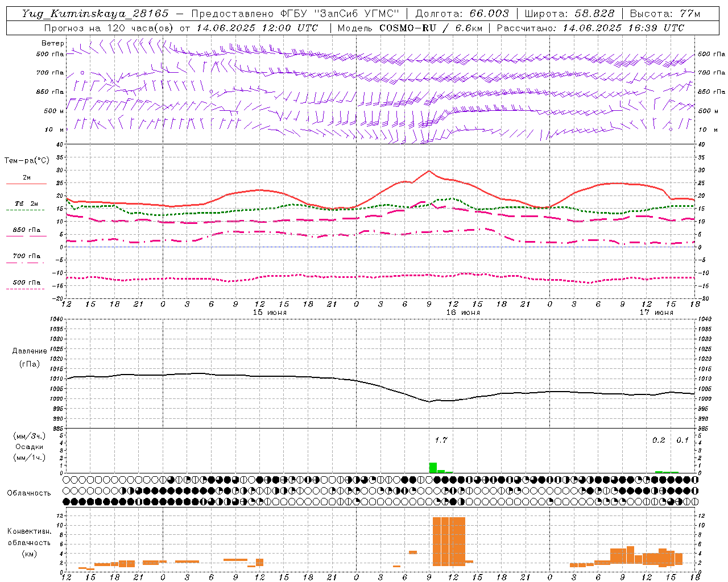Click the Высота: 77м value
The image size is (728, 582).
(x=665, y=14)
